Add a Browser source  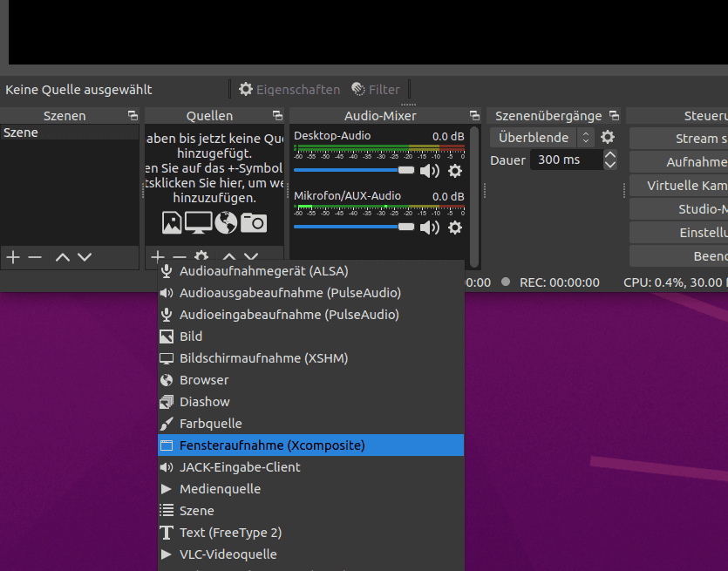pos(204,380)
